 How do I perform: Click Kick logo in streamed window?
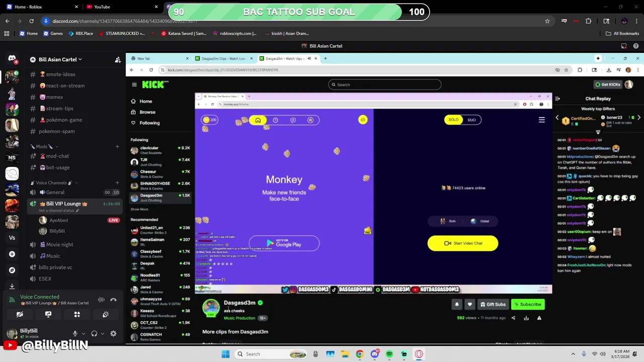[155, 84]
